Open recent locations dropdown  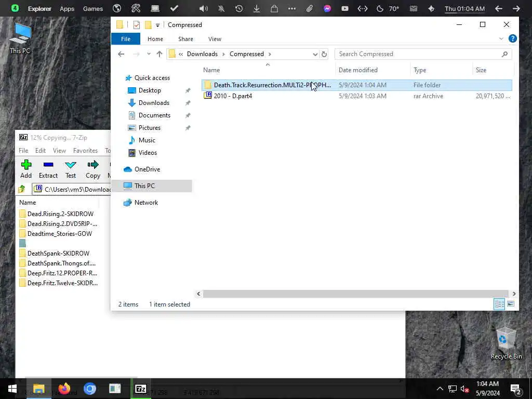click(x=149, y=54)
